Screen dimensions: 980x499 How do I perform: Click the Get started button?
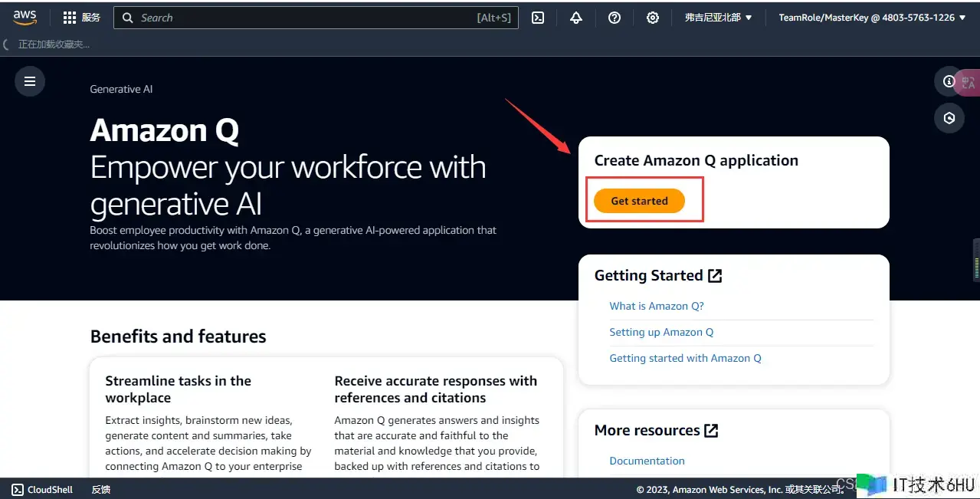pyautogui.click(x=639, y=201)
